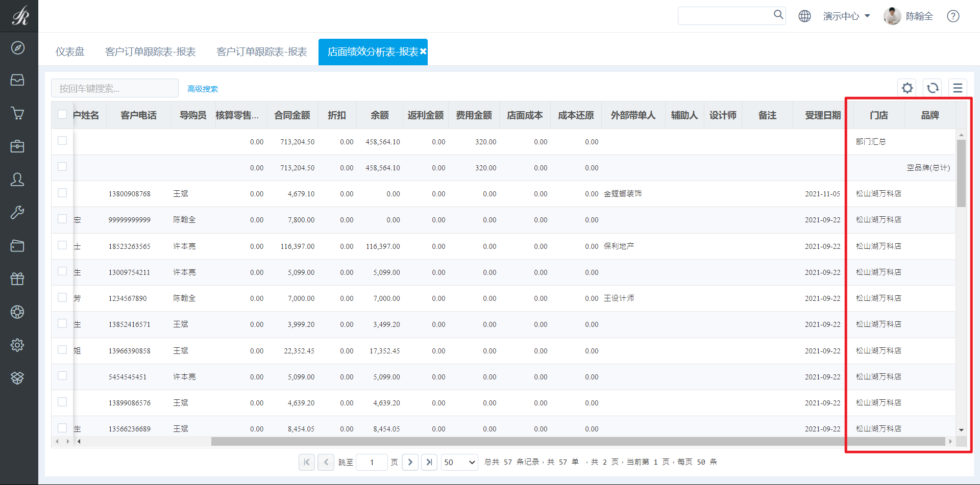Open the settings gear sidebar icon
This screenshot has height=485, width=980.
(17, 345)
